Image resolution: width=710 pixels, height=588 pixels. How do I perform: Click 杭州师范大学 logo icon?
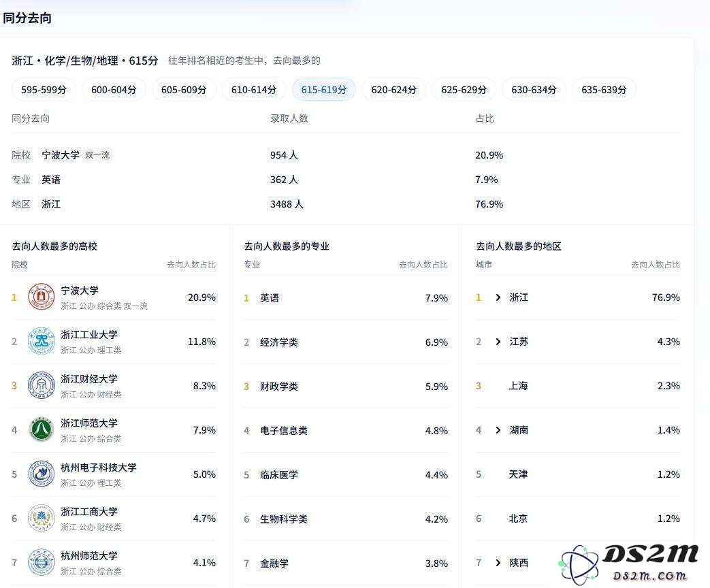[42, 563]
